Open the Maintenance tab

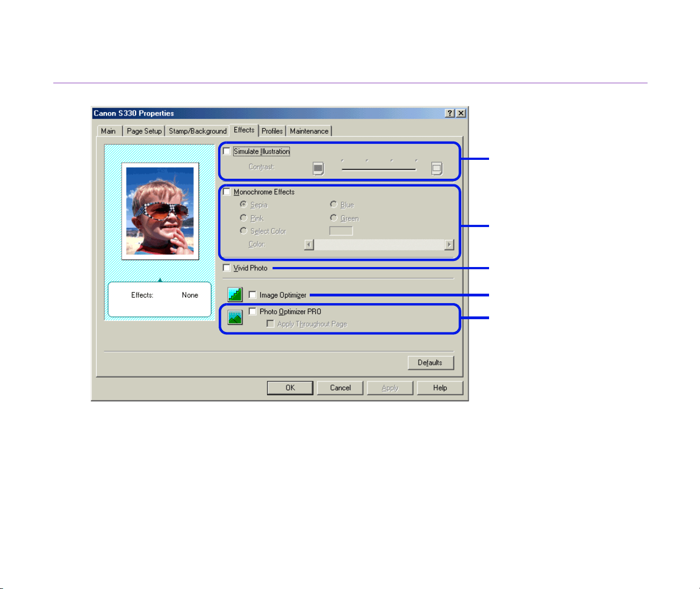pyautogui.click(x=309, y=131)
